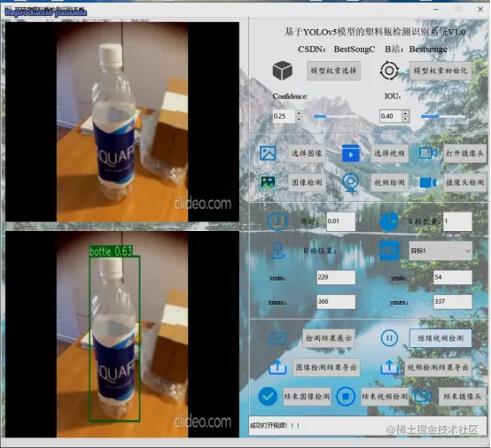Click the Confidence spinbox arrows

click(x=299, y=116)
